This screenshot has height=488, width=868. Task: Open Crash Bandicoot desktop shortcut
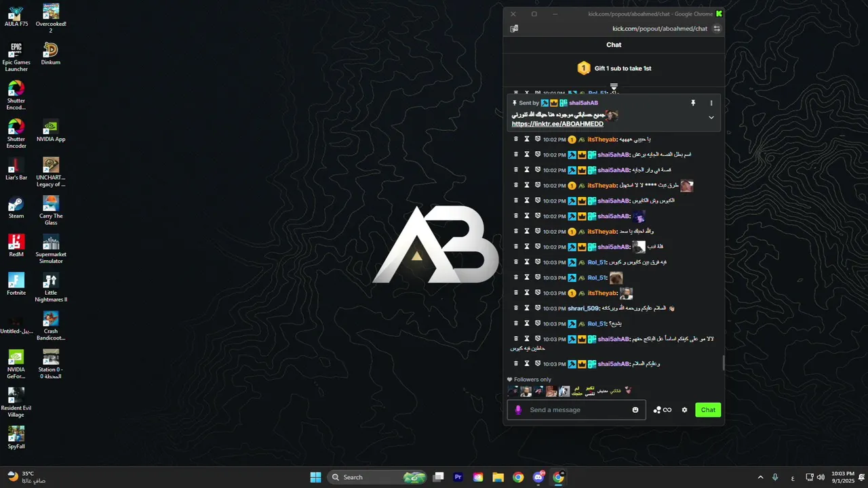click(x=51, y=326)
